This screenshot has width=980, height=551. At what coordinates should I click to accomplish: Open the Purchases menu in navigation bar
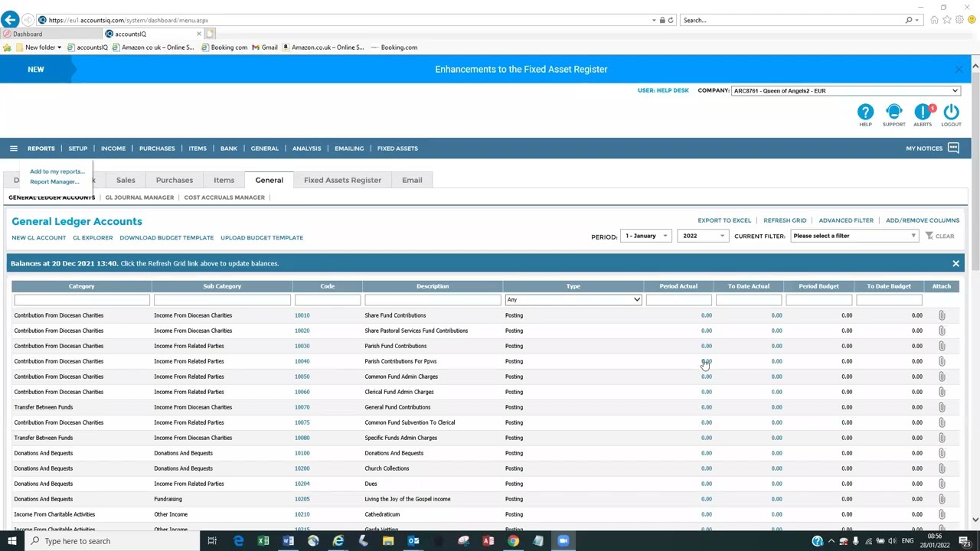pyautogui.click(x=157, y=148)
